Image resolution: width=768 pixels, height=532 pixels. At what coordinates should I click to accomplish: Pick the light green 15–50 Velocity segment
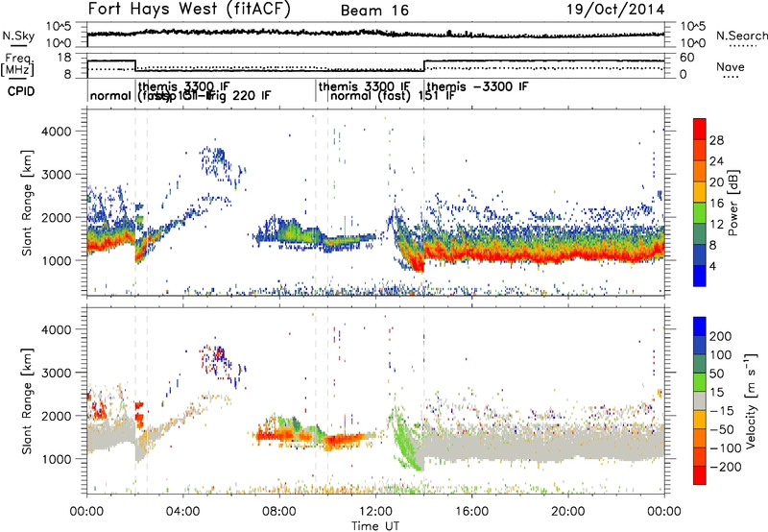click(x=700, y=382)
